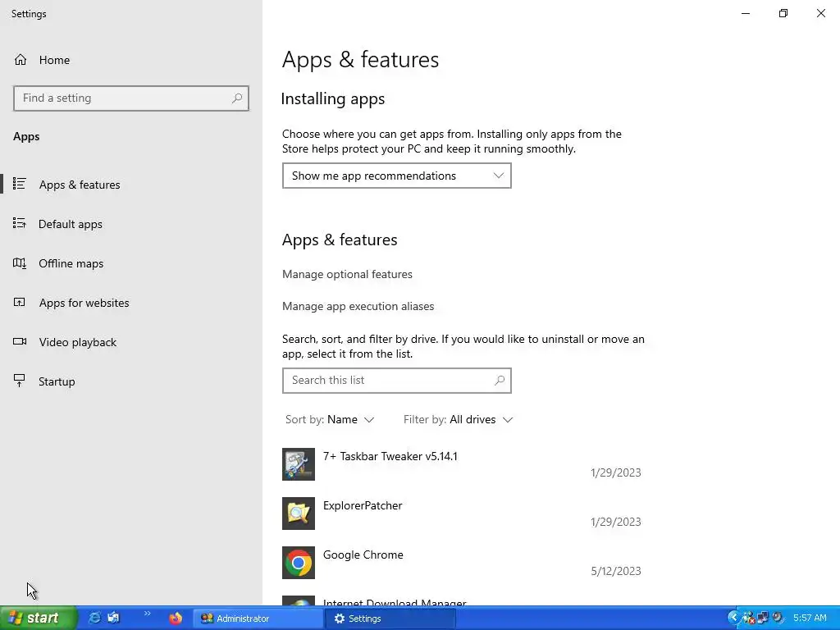
Task: Click the Startup sidebar icon
Action: (20, 381)
